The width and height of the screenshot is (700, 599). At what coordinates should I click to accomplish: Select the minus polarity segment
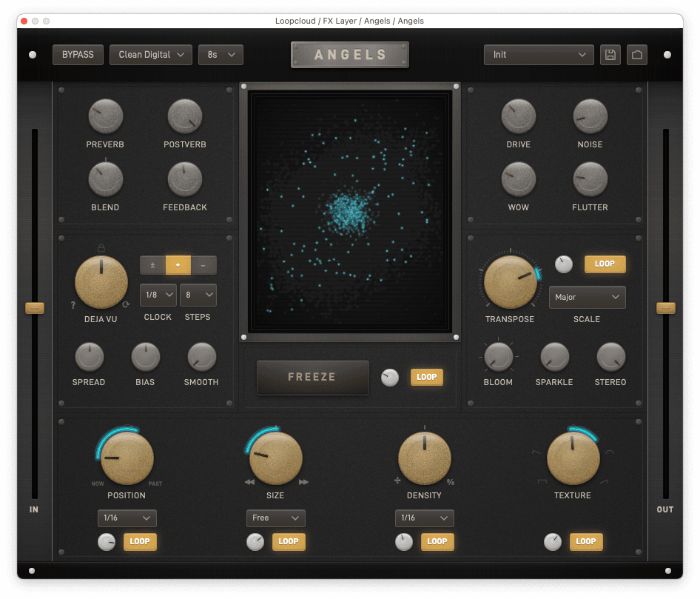point(203,265)
